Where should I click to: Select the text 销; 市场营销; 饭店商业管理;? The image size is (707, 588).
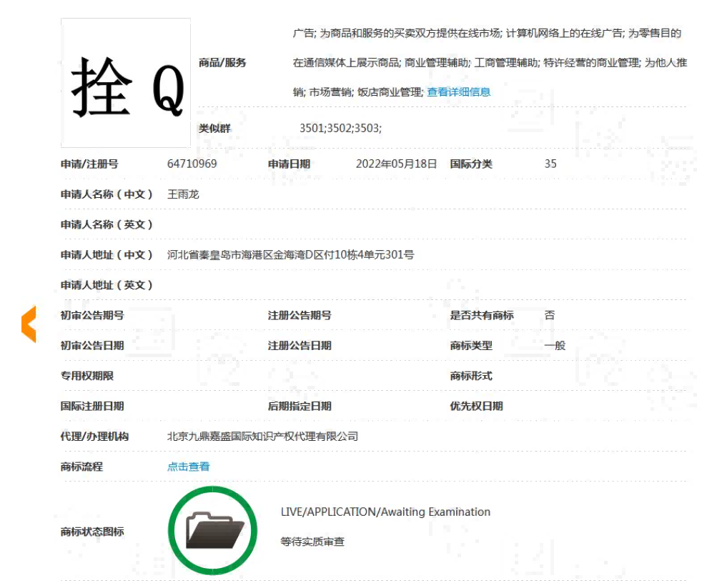tap(358, 92)
